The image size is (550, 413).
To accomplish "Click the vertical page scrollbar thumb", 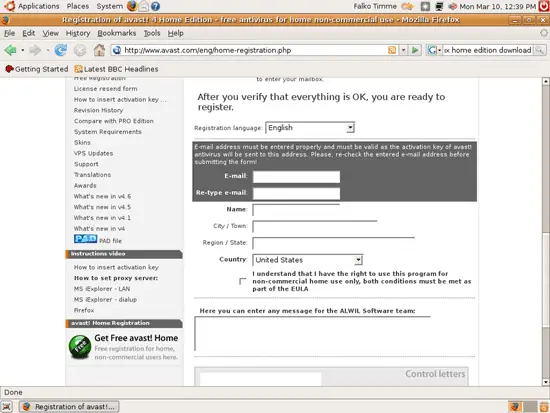I will pos(545,280).
